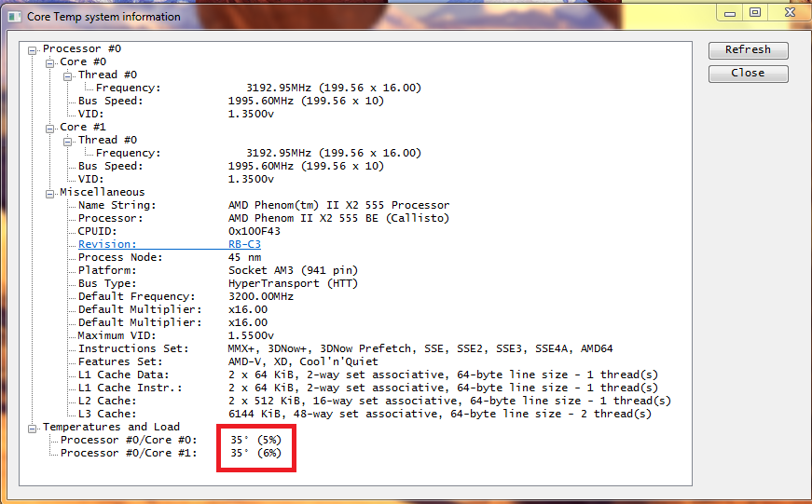Viewport: 812px width, 504px height.
Task: Select the Miscellaneous tree label
Action: point(102,192)
